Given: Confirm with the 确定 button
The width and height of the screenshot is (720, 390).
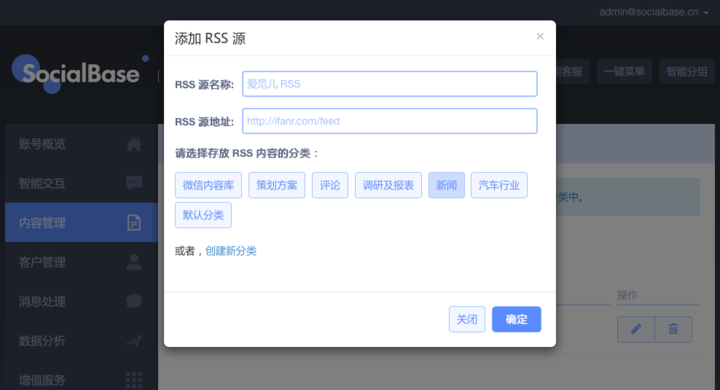Looking at the screenshot, I should click(516, 319).
